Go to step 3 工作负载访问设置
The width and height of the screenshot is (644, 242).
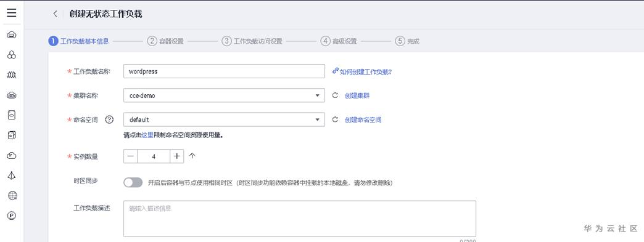tap(252, 41)
